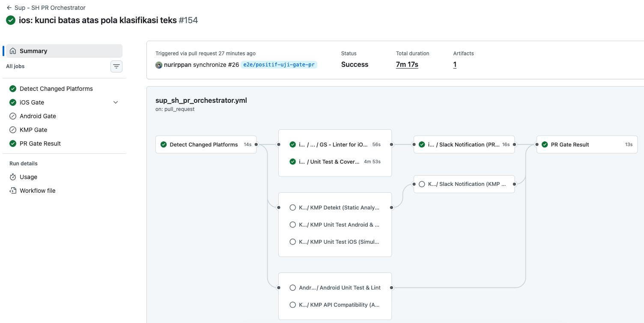Open the job filter icon button beside All jobs
This screenshot has height=323, width=644.
(x=116, y=66)
